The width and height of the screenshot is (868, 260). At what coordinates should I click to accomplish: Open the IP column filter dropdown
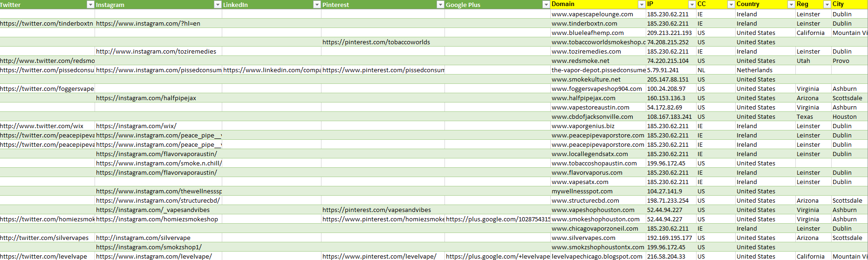tap(692, 5)
